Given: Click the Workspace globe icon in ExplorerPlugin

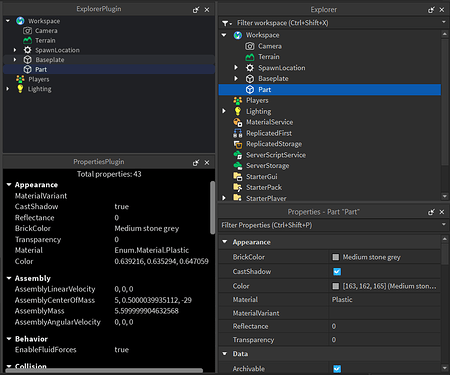Looking at the screenshot, I should click(20, 21).
